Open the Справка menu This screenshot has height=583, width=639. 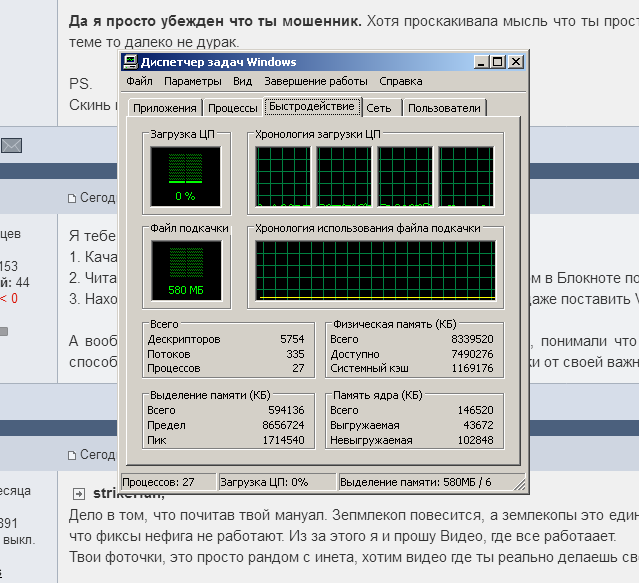[401, 81]
